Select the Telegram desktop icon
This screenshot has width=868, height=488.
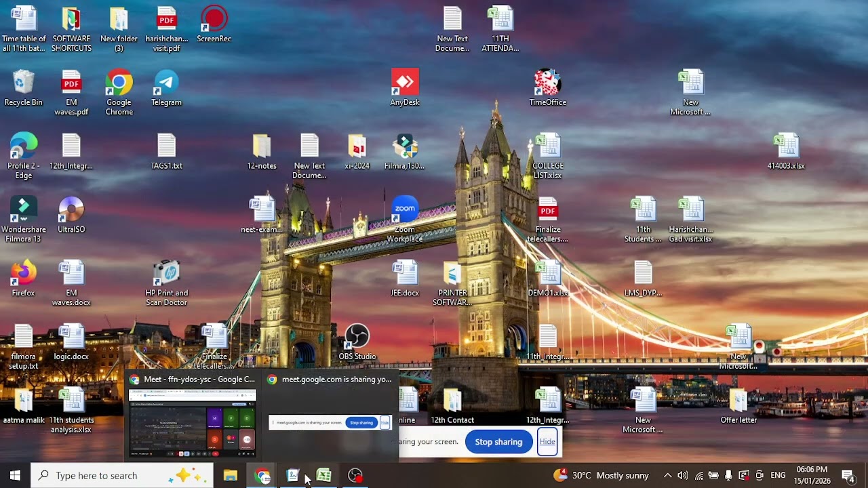[x=166, y=89]
